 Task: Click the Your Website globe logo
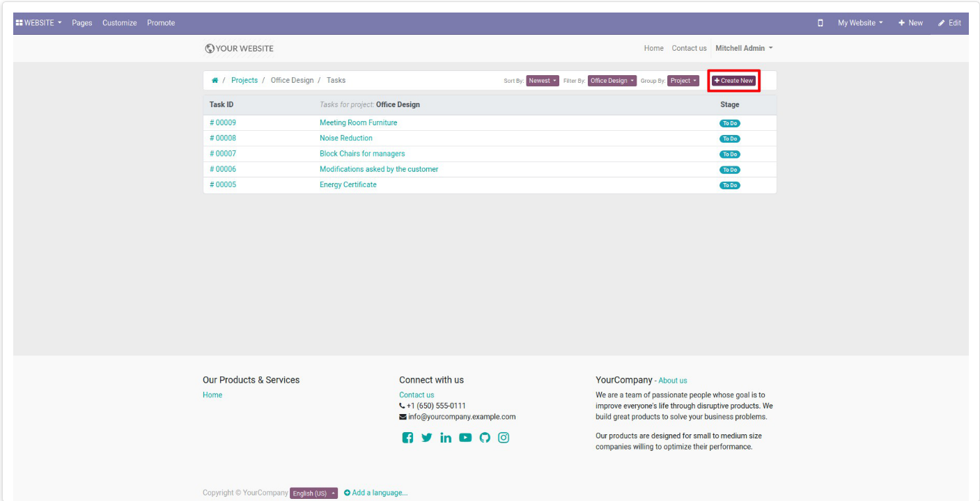tap(239, 49)
